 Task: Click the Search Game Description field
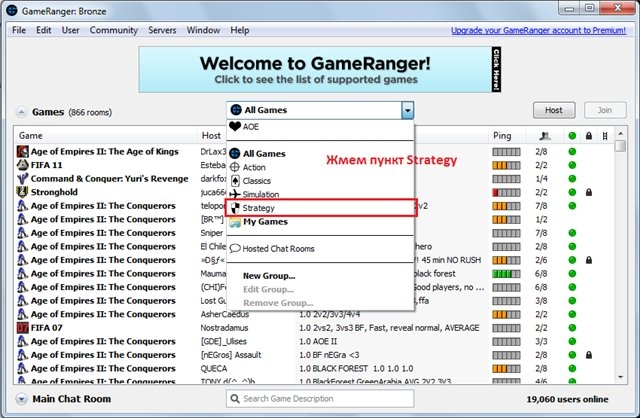320,399
